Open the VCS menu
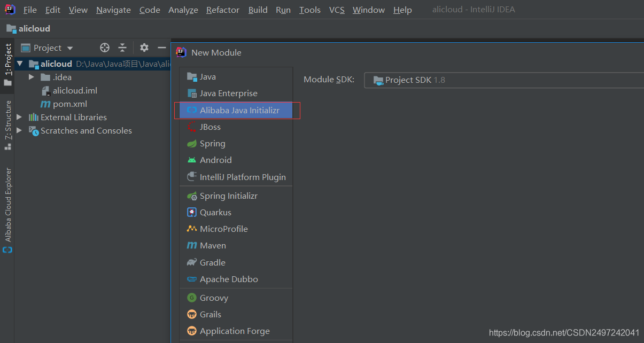 point(337,10)
